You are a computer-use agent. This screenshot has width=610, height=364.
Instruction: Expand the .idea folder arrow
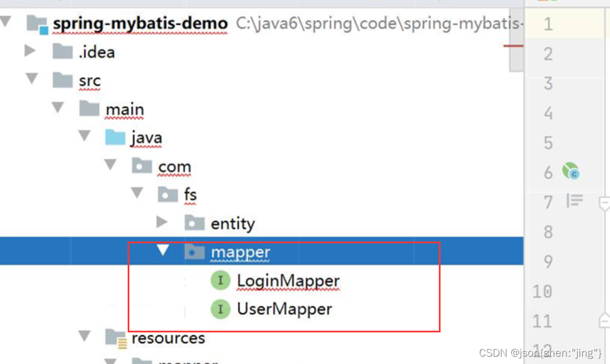(30, 51)
